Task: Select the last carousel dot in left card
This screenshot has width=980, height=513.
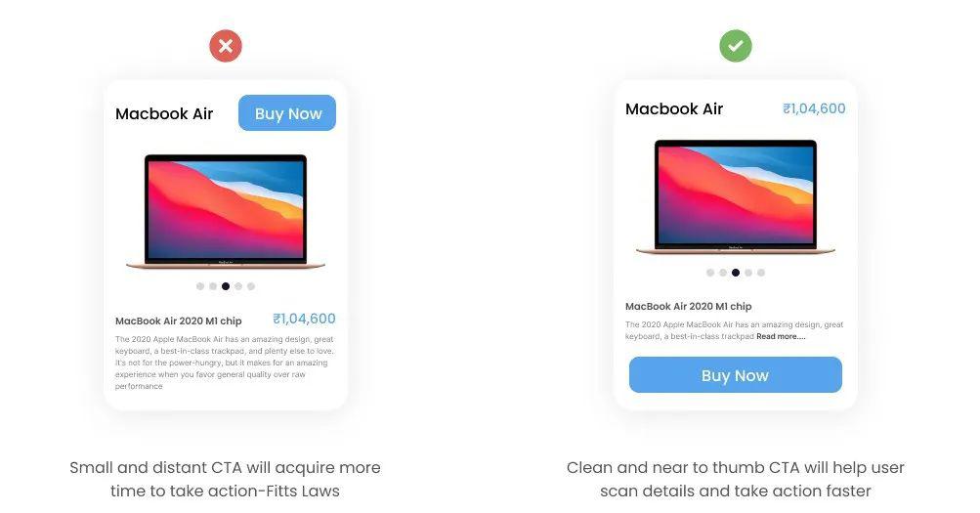Action: 251,286
